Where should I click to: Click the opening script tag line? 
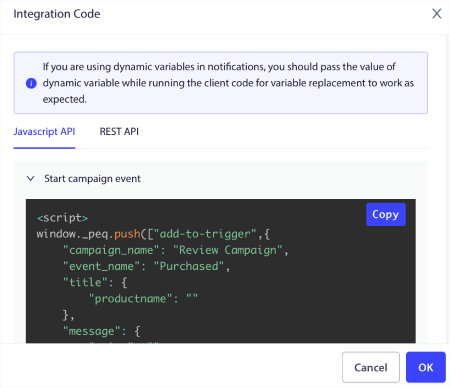pyautogui.click(x=62, y=218)
